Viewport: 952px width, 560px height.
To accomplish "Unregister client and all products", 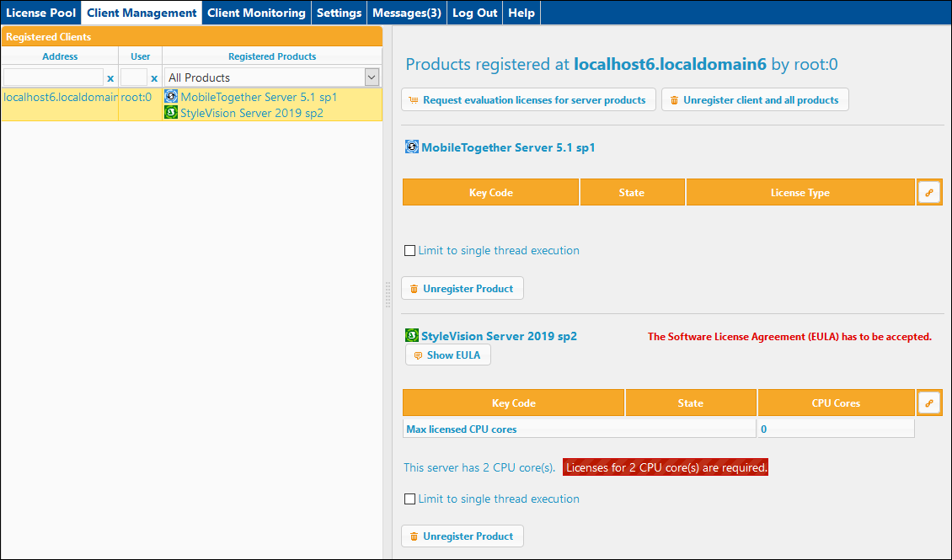I will click(x=755, y=100).
